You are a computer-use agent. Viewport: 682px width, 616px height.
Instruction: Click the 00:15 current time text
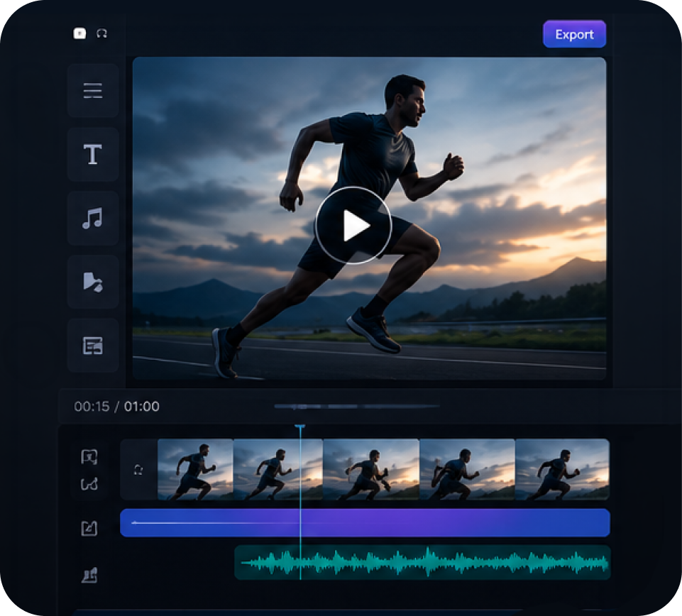pyautogui.click(x=92, y=407)
